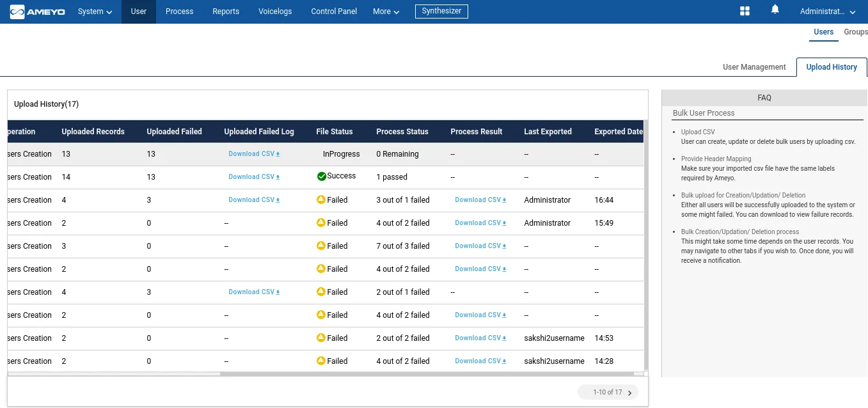The width and height of the screenshot is (868, 408).
Task: Download process result CSV in 7 out of 3 failed row
Action: click(480, 246)
